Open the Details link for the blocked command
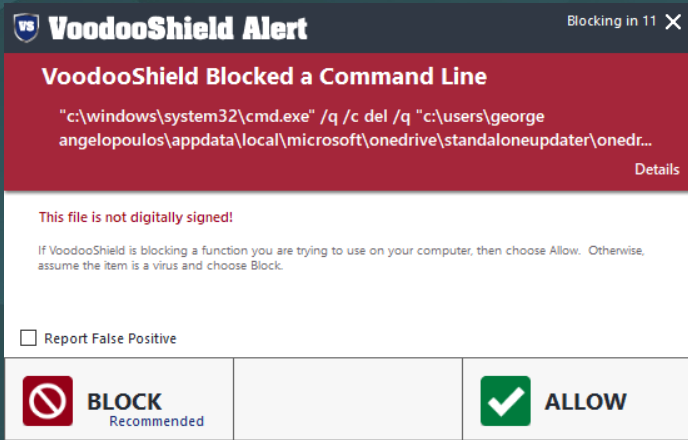The height and width of the screenshot is (440, 688). point(657,170)
